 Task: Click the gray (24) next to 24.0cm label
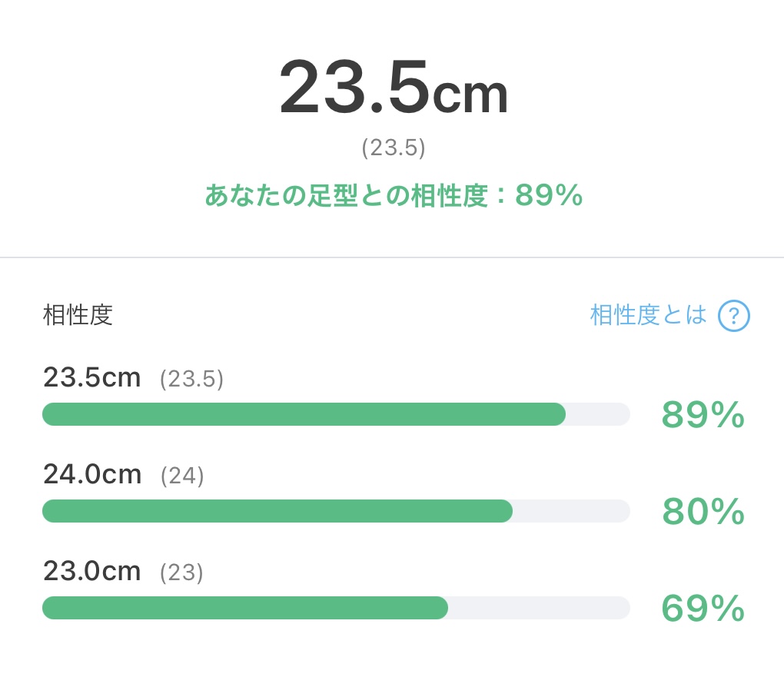coord(182,476)
